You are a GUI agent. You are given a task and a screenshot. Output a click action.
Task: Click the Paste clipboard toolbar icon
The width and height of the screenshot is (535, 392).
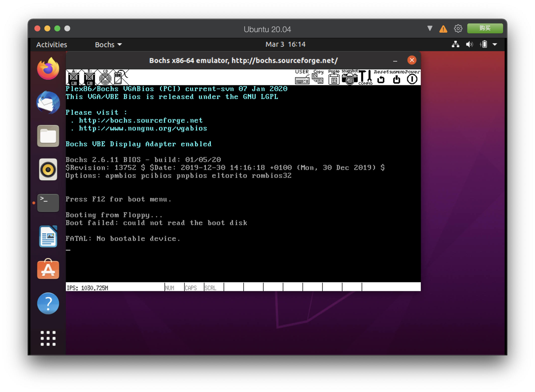click(x=334, y=77)
